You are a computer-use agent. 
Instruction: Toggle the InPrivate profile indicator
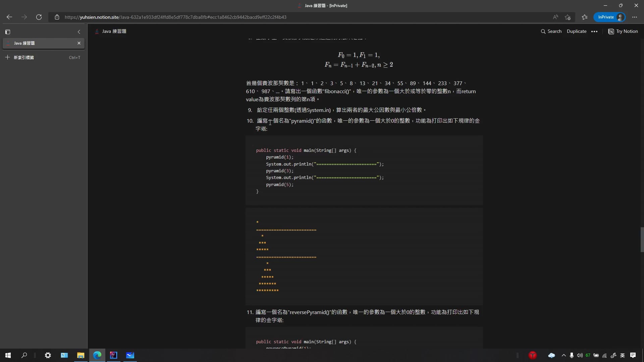pos(609,17)
